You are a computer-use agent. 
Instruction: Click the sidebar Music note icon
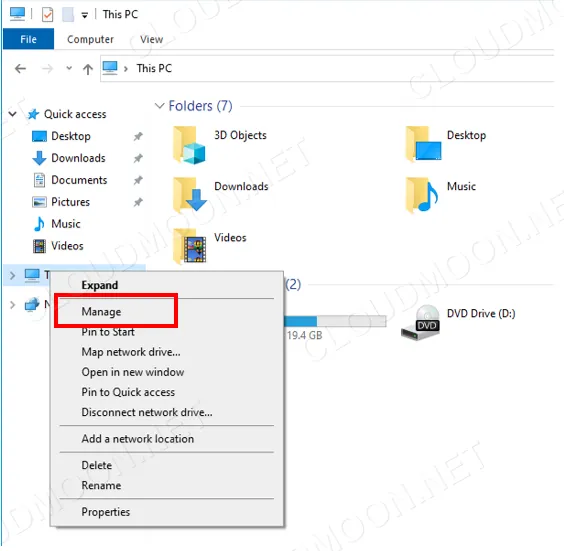(x=39, y=224)
